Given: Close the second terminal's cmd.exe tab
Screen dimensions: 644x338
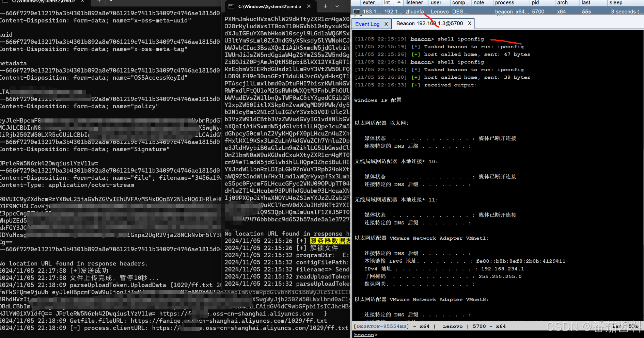Looking at the screenshot, I should click(309, 6).
